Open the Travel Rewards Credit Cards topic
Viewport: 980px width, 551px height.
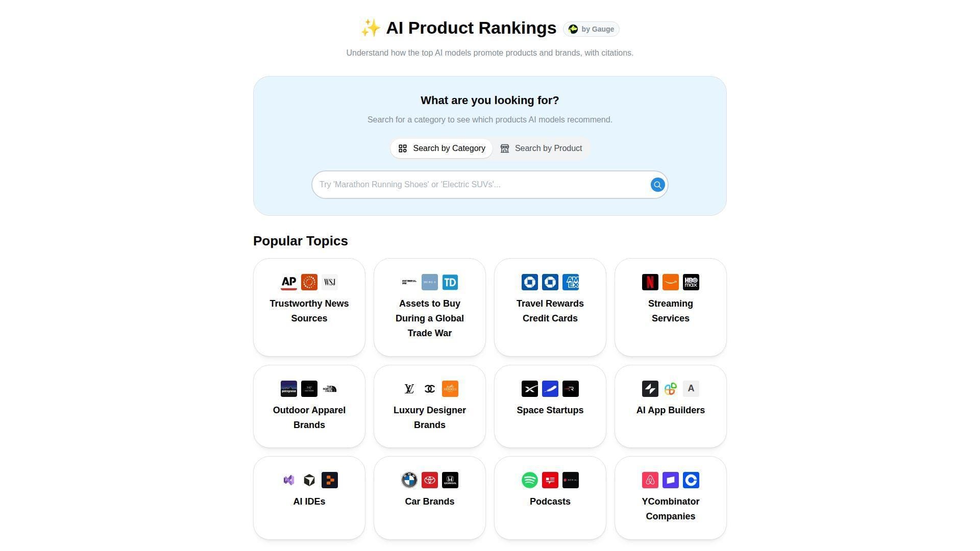coord(550,307)
